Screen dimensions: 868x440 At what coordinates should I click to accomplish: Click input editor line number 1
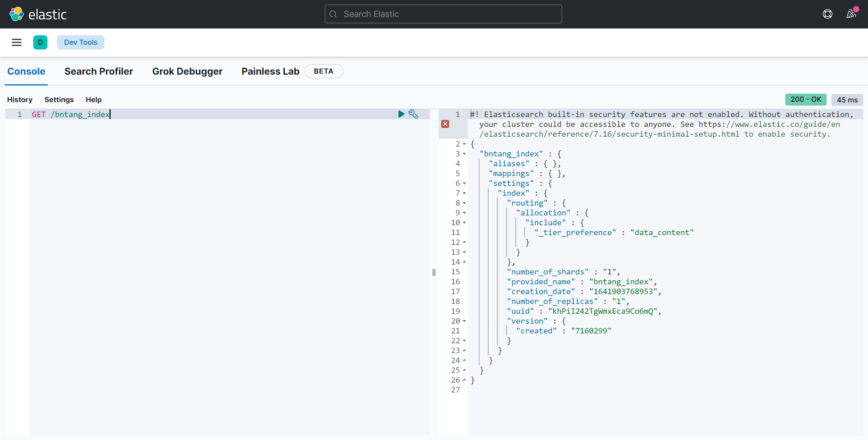(20, 114)
